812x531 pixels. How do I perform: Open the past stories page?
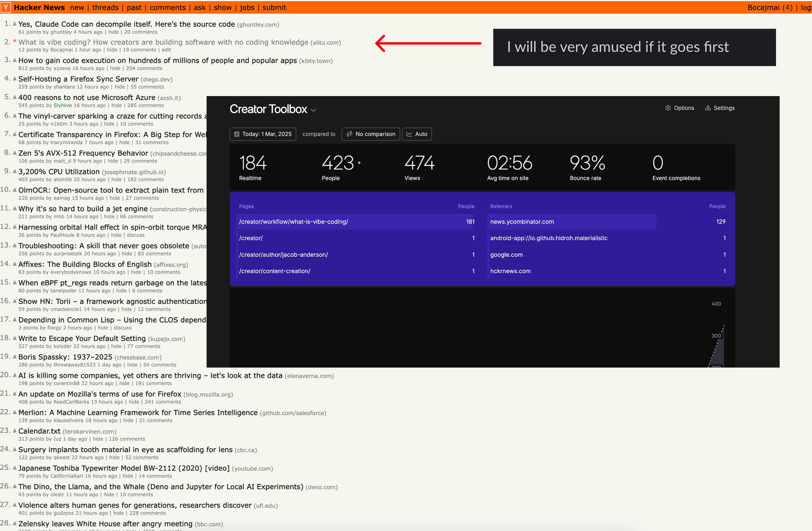[x=134, y=7]
